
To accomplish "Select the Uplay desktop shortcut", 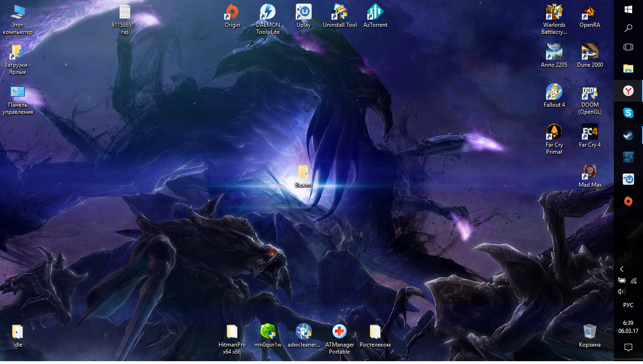I will click(304, 16).
